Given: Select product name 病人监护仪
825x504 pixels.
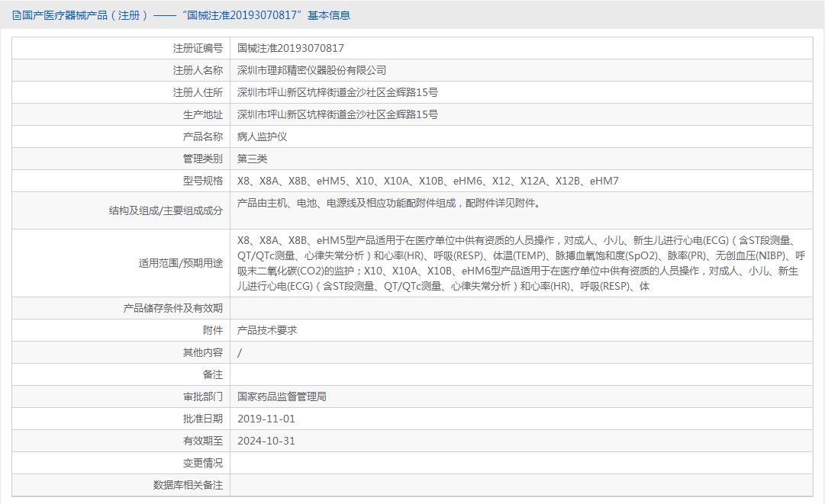Looking at the screenshot, I should point(262,136).
